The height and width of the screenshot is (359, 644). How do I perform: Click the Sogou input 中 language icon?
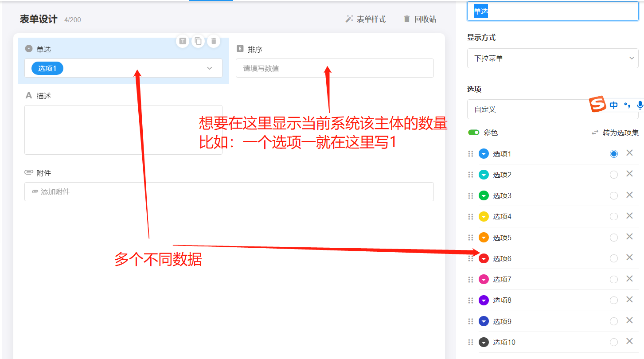[613, 105]
